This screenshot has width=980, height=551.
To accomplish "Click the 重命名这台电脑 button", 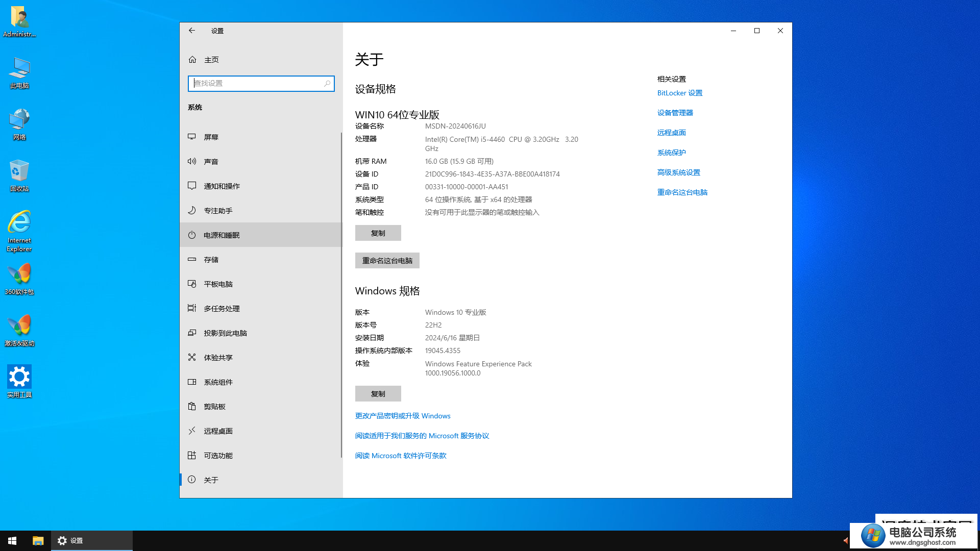I will (387, 260).
